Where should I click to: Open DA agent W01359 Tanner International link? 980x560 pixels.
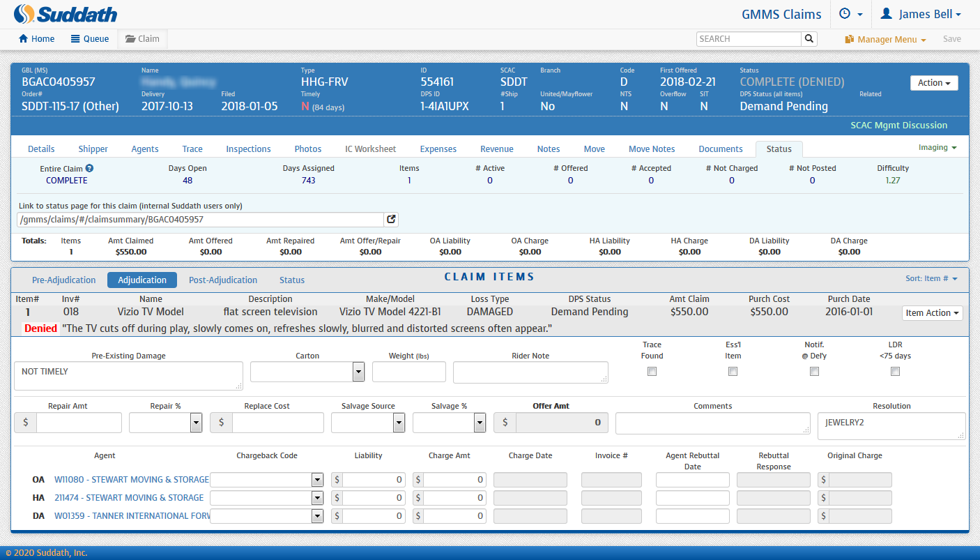(132, 516)
